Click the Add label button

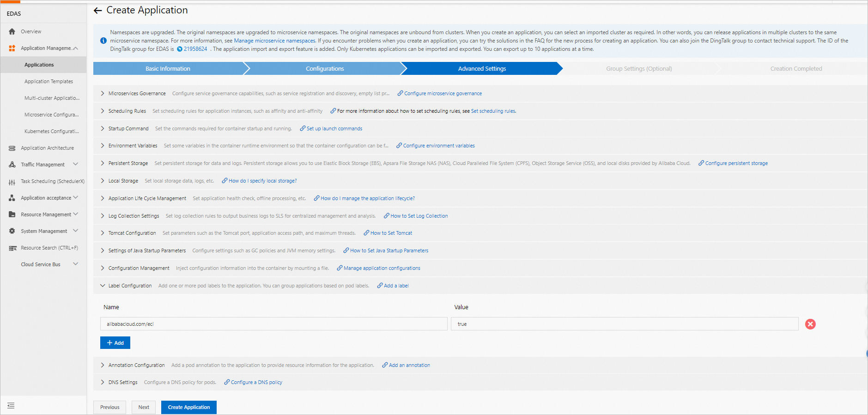[x=115, y=343]
